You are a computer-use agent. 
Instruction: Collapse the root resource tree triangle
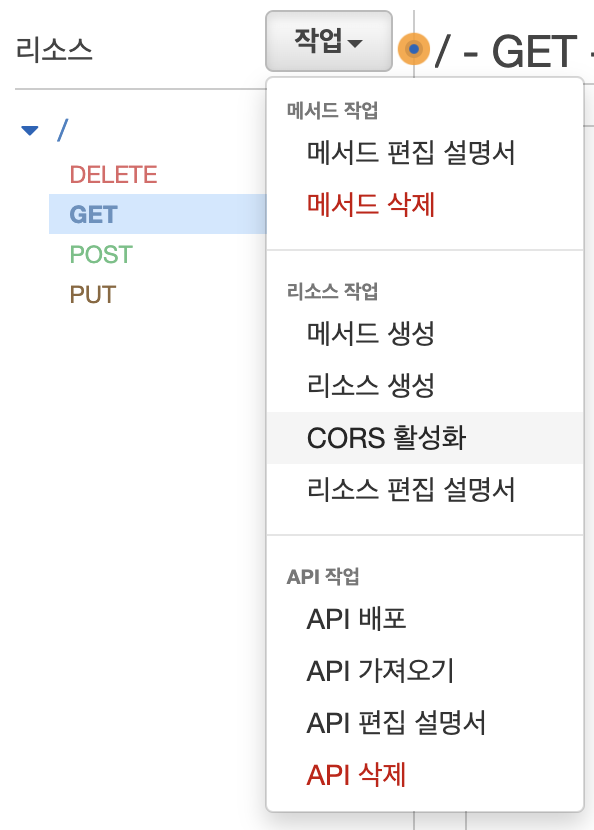(30, 130)
